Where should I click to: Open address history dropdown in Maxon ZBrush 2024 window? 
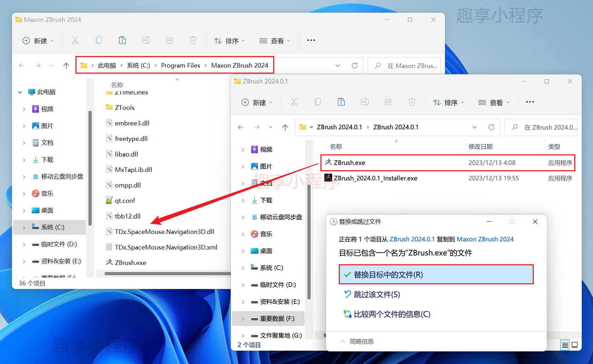coord(338,66)
